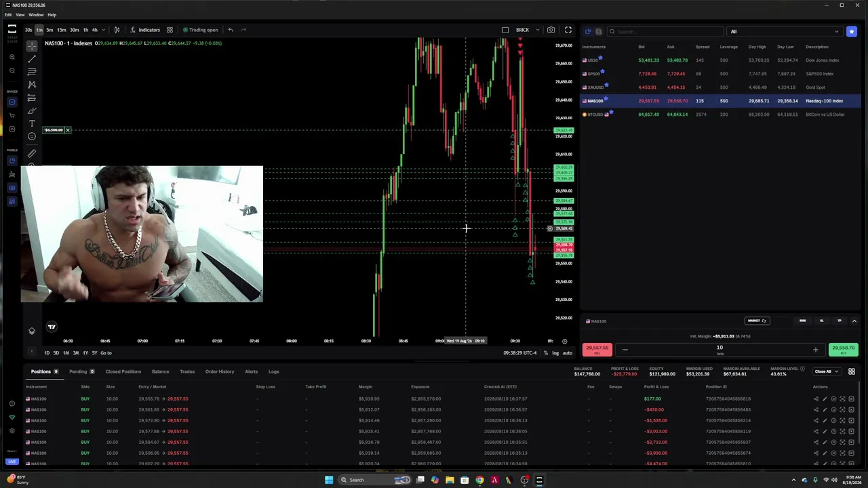
Task: Select the XAUUSD row in watchlist
Action: coord(721,87)
